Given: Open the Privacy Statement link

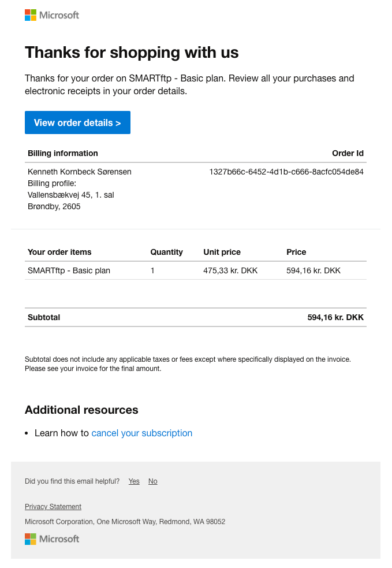Looking at the screenshot, I should (x=53, y=507).
